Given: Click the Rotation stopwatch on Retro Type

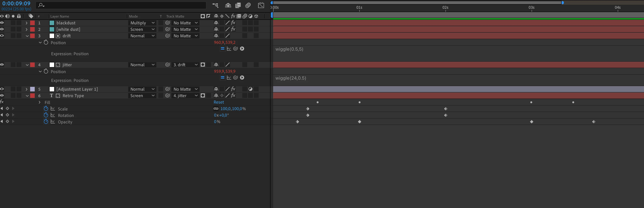Looking at the screenshot, I should (46, 115).
